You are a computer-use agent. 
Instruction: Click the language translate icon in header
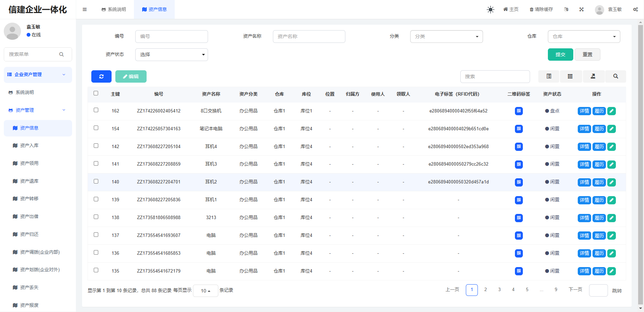tap(566, 10)
